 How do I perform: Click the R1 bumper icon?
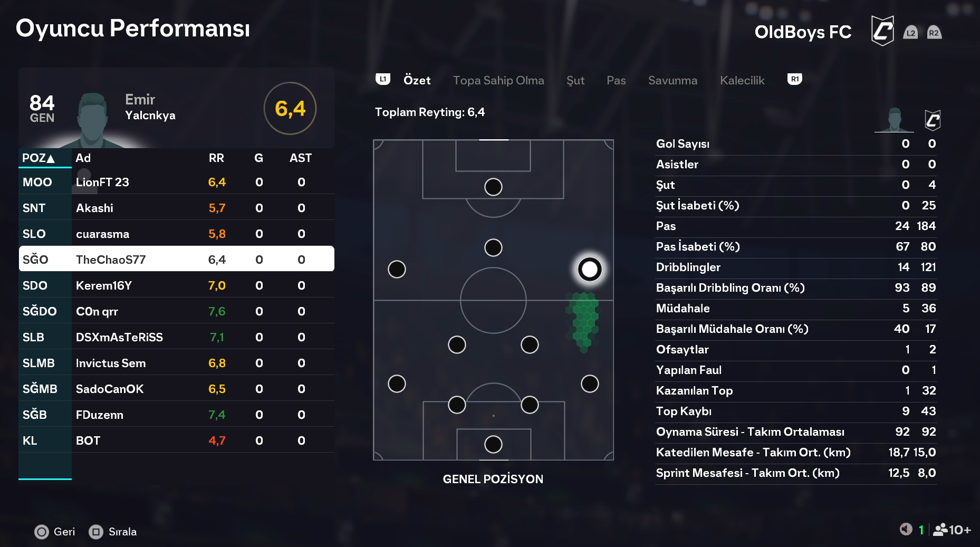pos(794,80)
